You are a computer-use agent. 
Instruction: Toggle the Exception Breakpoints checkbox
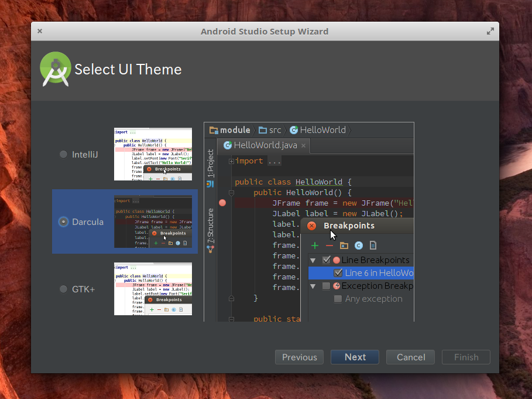point(326,286)
